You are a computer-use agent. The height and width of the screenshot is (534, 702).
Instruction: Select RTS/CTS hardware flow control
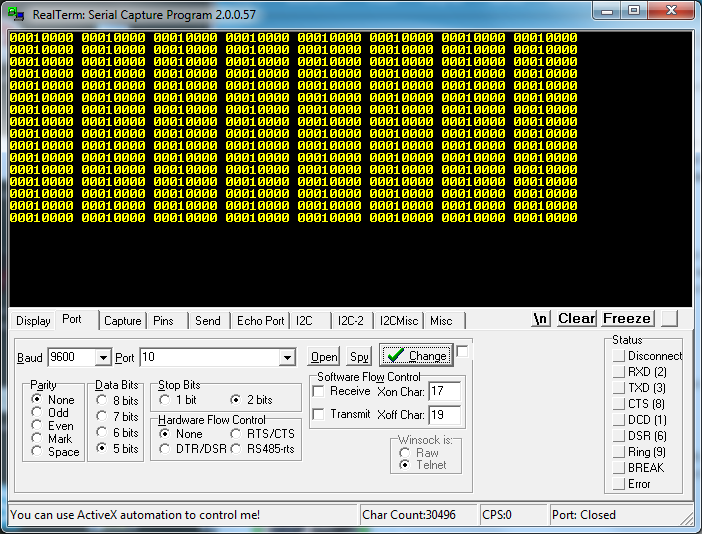tap(238, 434)
